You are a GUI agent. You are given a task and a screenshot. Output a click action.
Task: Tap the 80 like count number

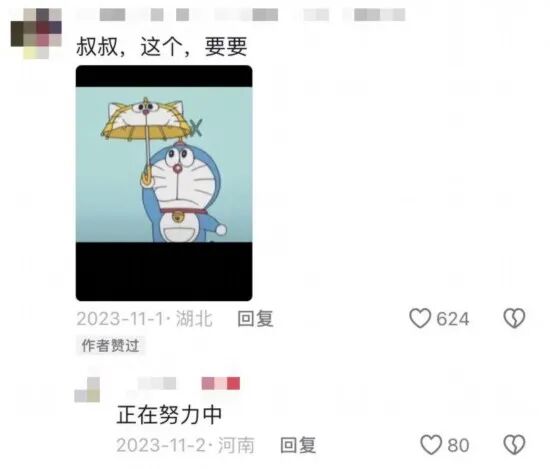[x=458, y=445]
